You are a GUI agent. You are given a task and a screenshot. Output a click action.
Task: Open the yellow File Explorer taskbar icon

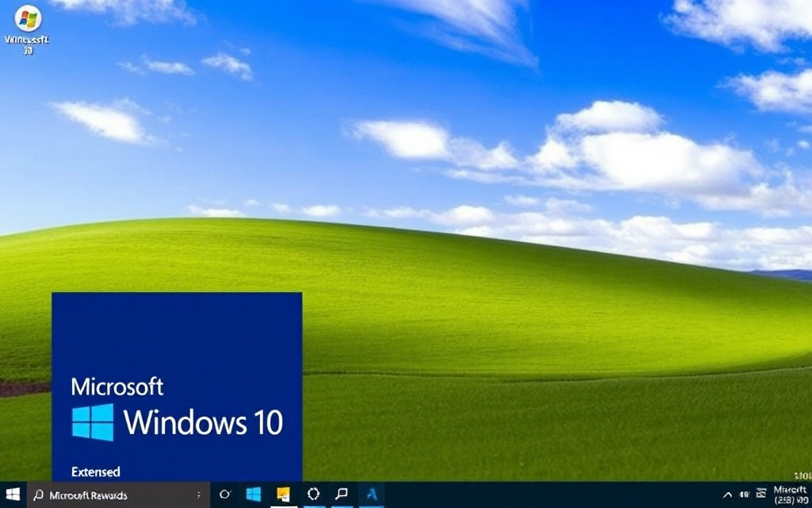[283, 495]
